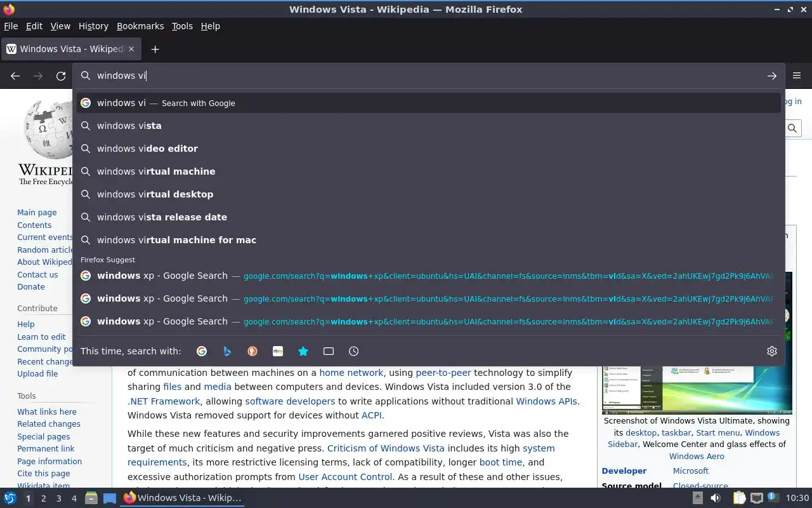Viewport: 812px width, 508px height.
Task: Click the Wikipedia search magnifier button
Action: [792, 128]
